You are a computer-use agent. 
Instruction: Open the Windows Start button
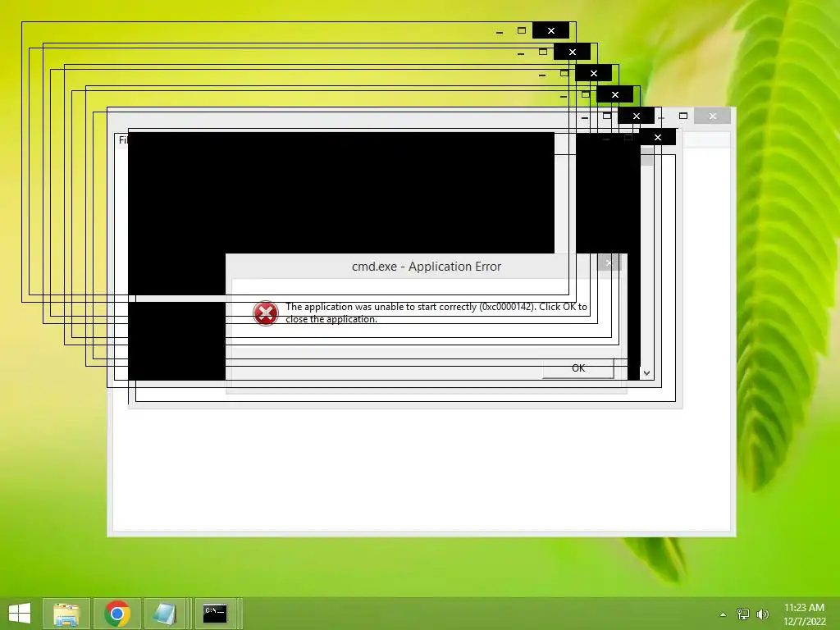click(x=20, y=614)
